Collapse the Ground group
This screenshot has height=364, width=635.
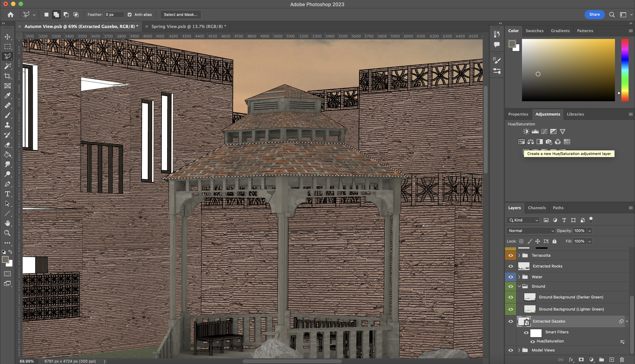pyautogui.click(x=519, y=286)
